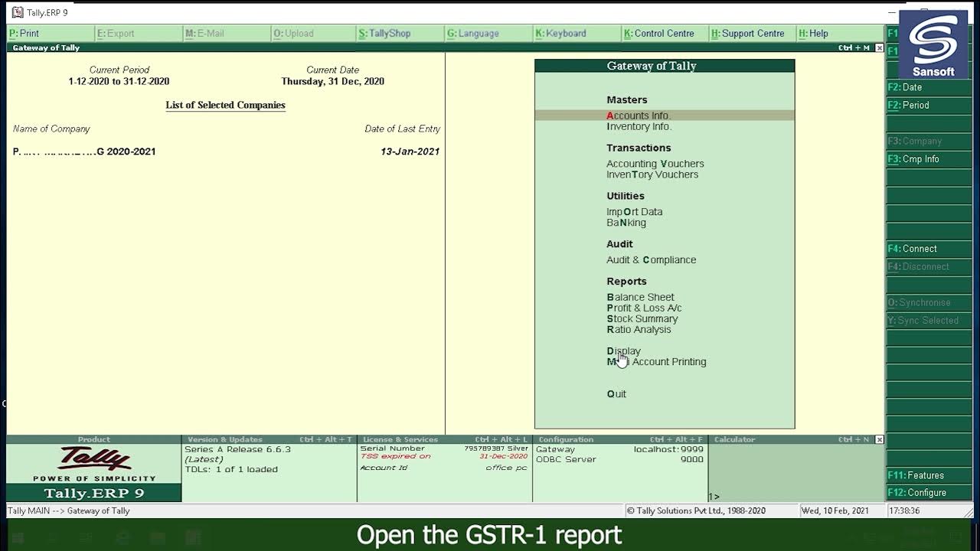The width and height of the screenshot is (980, 551).
Task: Open Multi Account Printing
Action: [x=656, y=362]
